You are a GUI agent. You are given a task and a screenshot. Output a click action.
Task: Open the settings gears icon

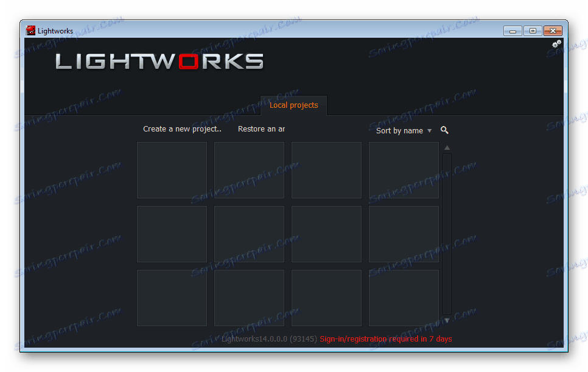point(556,44)
